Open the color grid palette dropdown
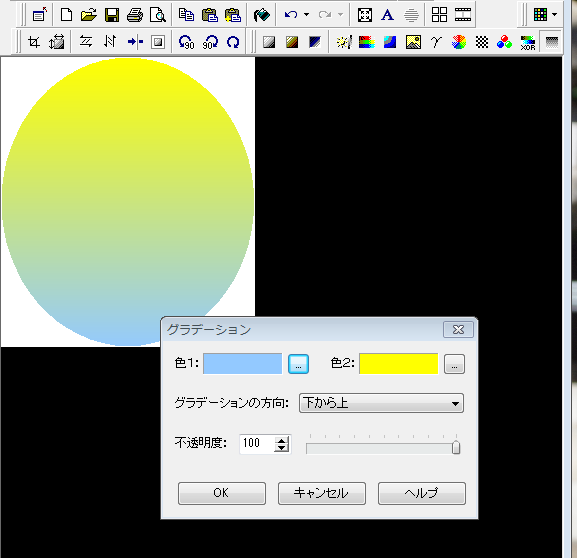This screenshot has height=558, width=577. (555, 15)
